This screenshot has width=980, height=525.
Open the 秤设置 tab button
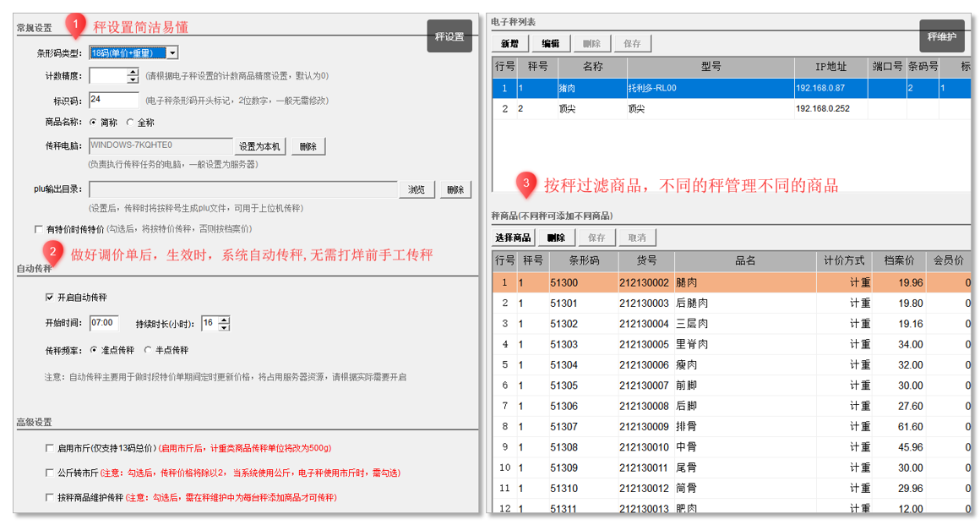(x=449, y=36)
